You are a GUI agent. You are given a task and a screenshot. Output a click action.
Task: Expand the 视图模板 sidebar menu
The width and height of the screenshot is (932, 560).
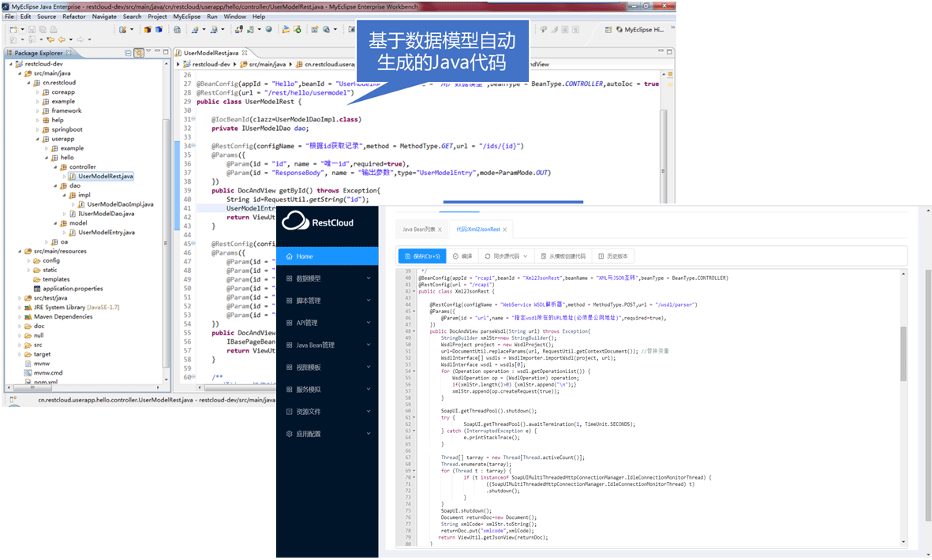(x=327, y=367)
